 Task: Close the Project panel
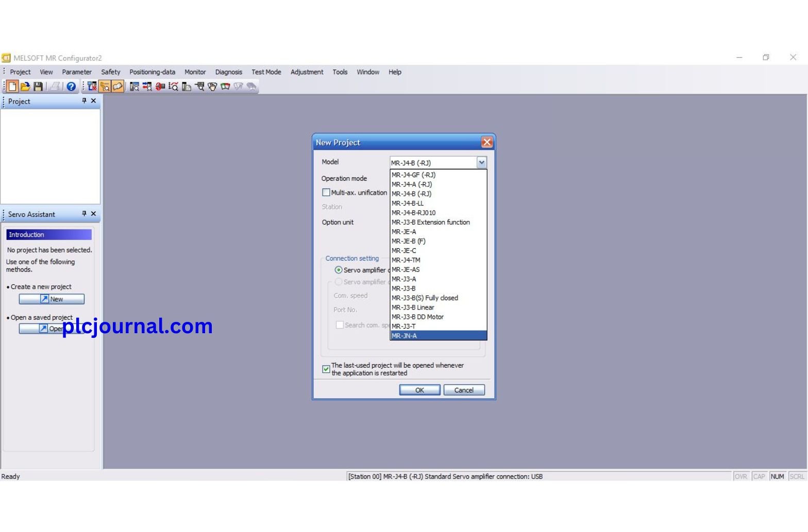[93, 101]
